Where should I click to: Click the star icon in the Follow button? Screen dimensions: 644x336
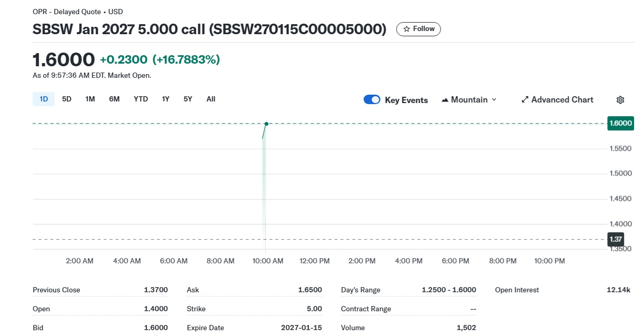(406, 29)
